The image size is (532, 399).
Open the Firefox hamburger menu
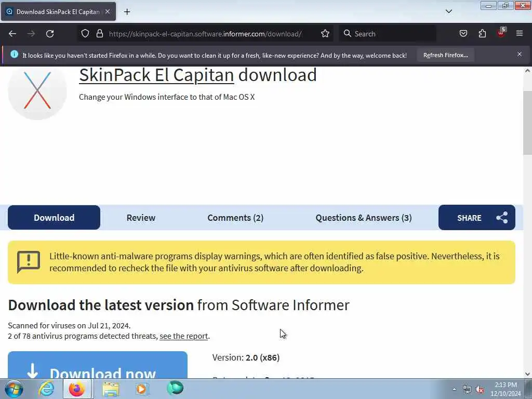pos(520,34)
